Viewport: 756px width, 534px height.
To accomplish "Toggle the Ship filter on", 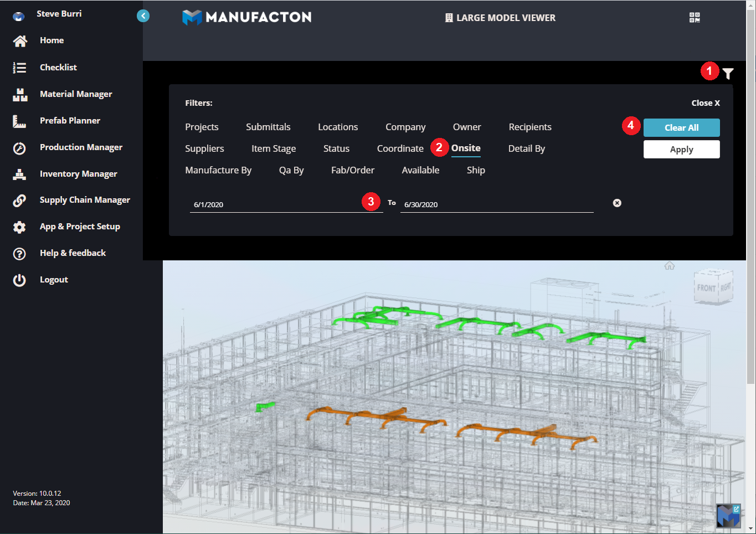I will [x=475, y=170].
